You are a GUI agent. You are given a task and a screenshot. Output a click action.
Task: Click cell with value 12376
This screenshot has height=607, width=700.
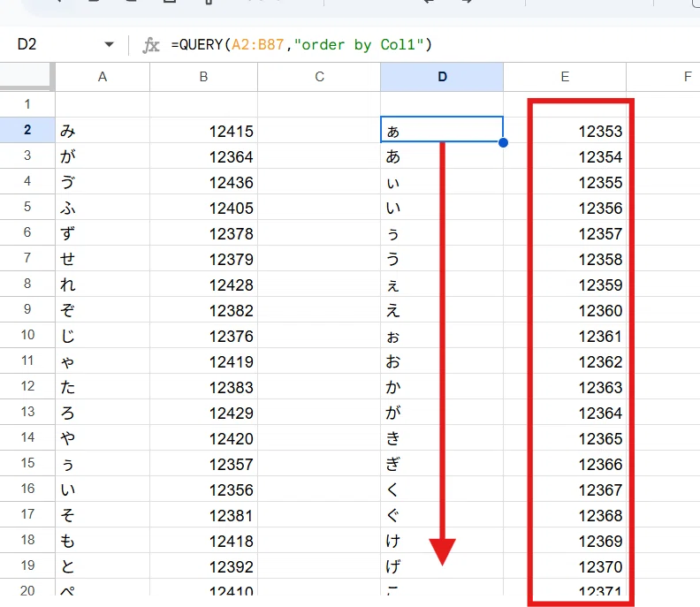[x=203, y=335]
